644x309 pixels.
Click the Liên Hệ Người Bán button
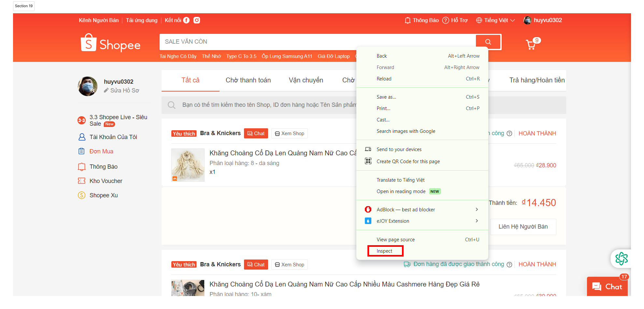point(523,227)
